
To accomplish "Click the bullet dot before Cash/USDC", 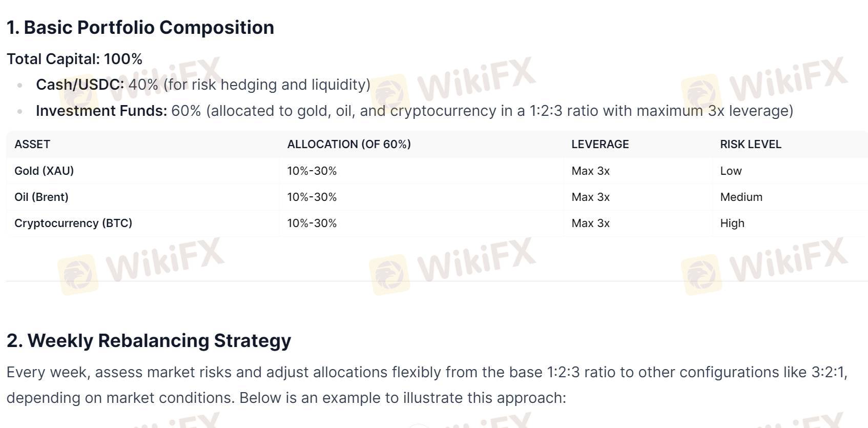I will pyautogui.click(x=20, y=85).
